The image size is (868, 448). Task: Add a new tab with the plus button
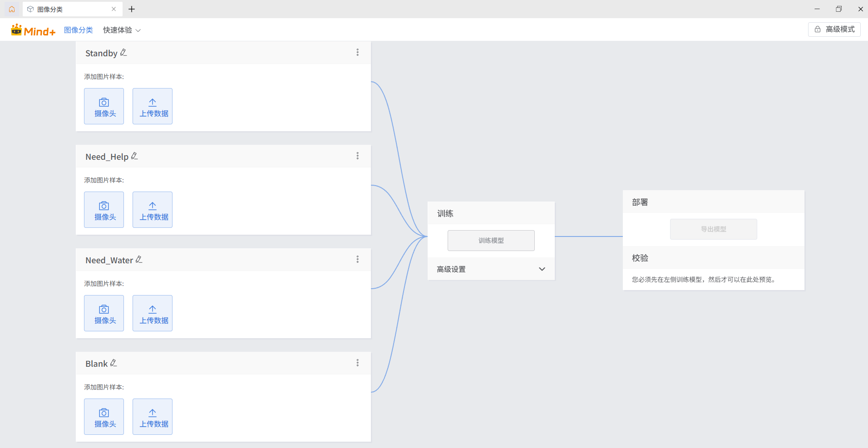pyautogui.click(x=132, y=9)
